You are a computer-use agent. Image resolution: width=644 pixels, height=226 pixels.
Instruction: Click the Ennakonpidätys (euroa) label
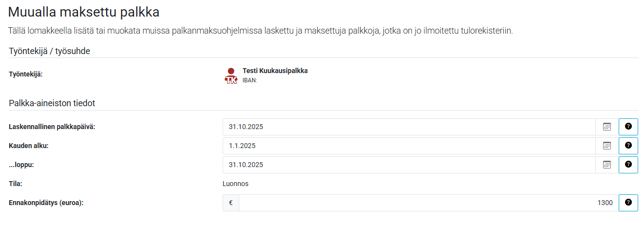click(46, 203)
